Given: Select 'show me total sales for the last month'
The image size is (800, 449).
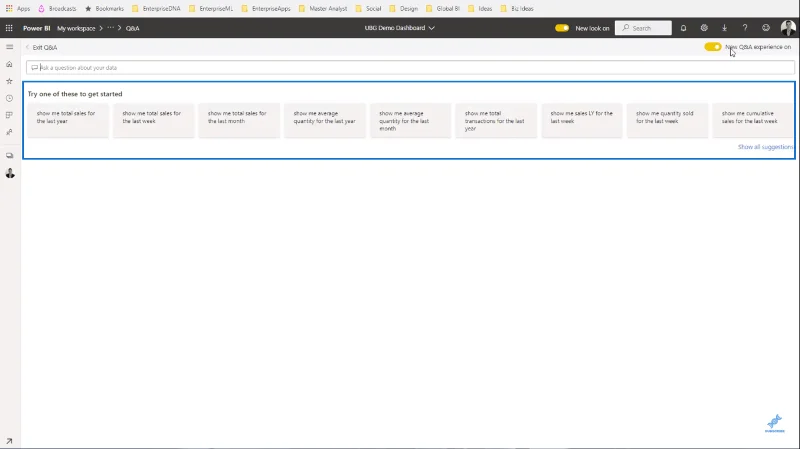Looking at the screenshot, I should coord(239,120).
